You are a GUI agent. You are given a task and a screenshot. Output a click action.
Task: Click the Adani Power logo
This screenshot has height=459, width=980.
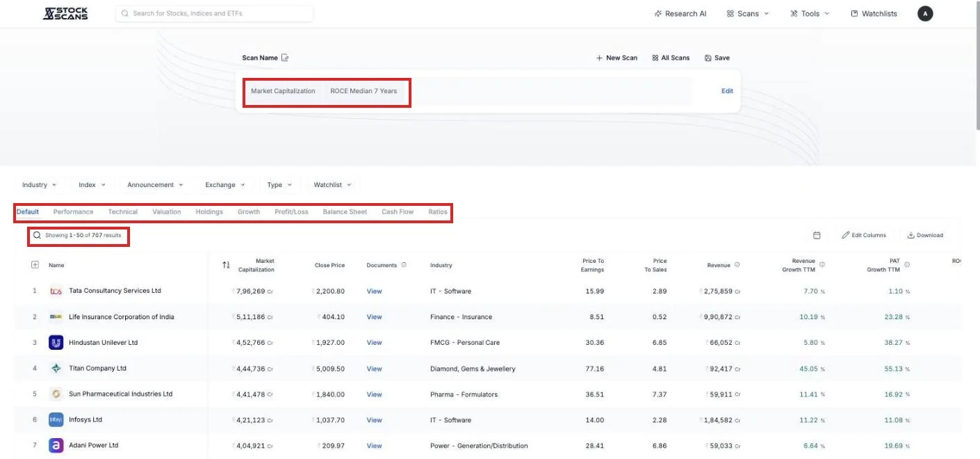(x=56, y=446)
